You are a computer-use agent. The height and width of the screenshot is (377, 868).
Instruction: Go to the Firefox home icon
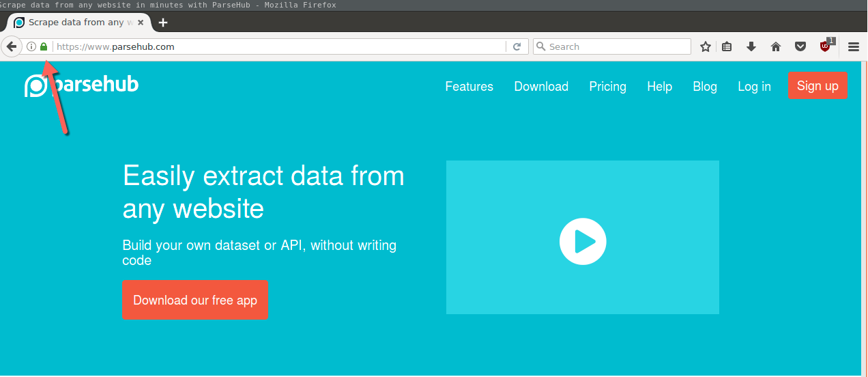click(x=776, y=46)
